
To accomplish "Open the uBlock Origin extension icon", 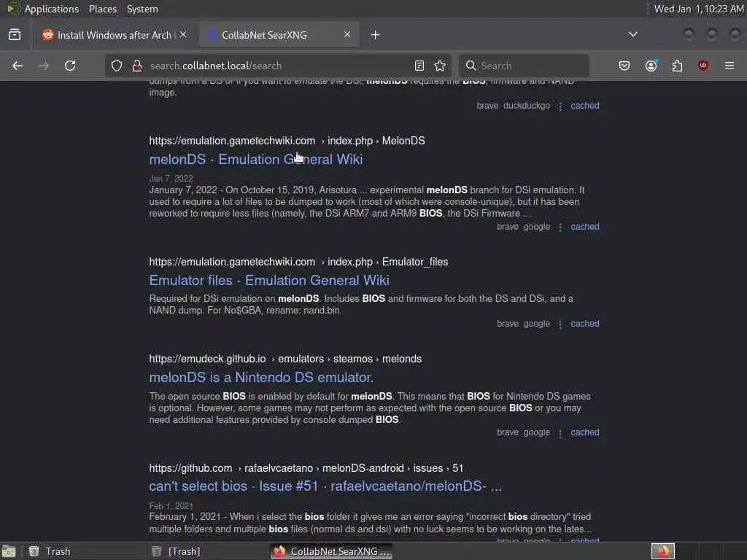I will click(703, 66).
